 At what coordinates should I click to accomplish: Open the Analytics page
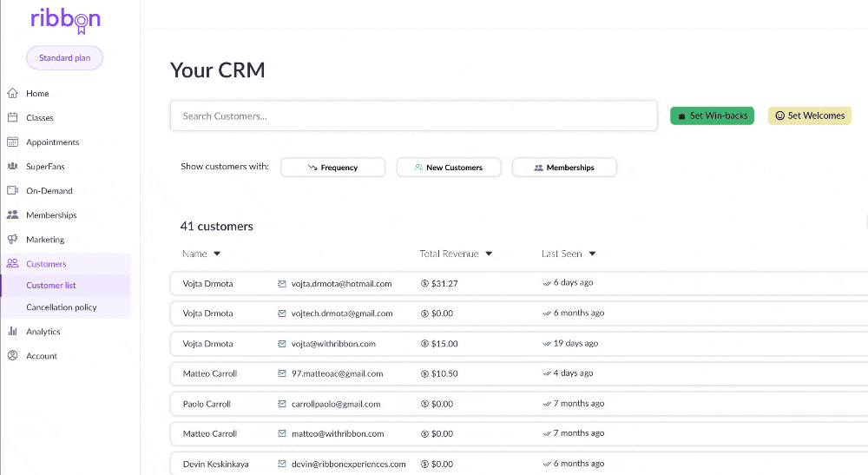pos(43,332)
